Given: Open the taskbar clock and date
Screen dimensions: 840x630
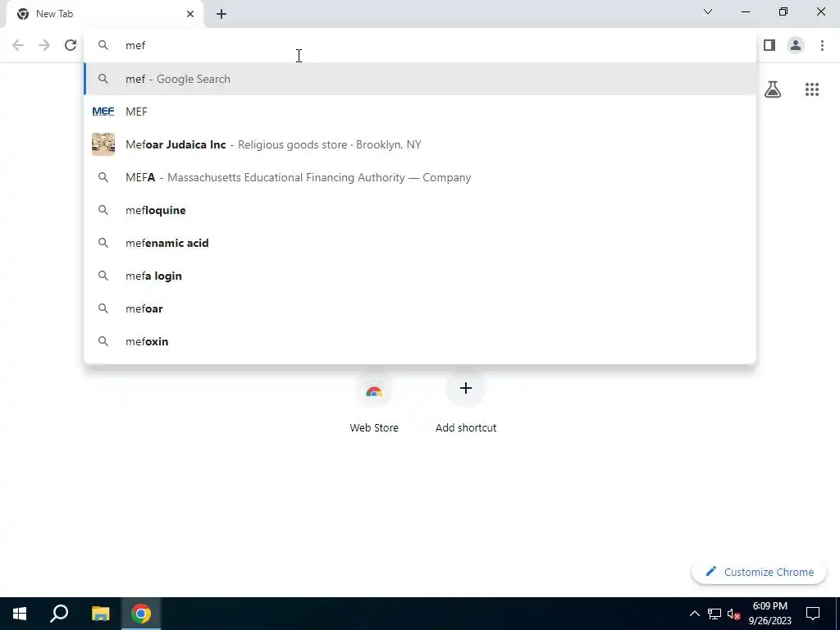Looking at the screenshot, I should [x=769, y=614].
